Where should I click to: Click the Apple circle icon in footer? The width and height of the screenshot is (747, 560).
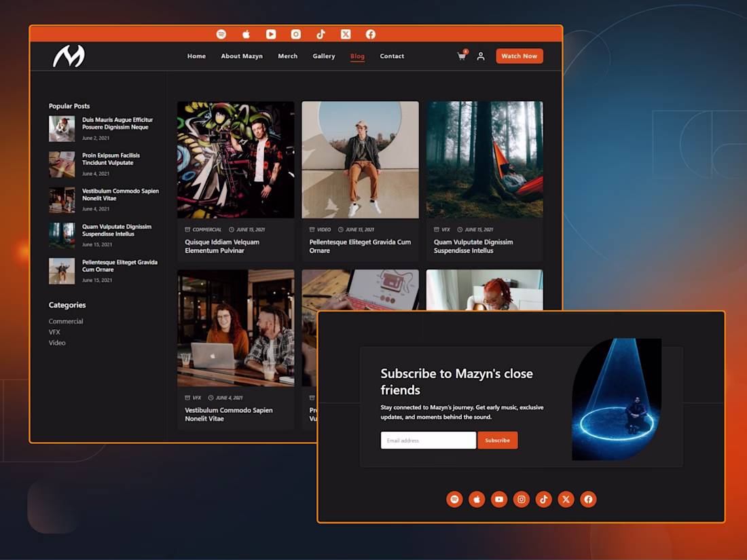pyautogui.click(x=477, y=499)
